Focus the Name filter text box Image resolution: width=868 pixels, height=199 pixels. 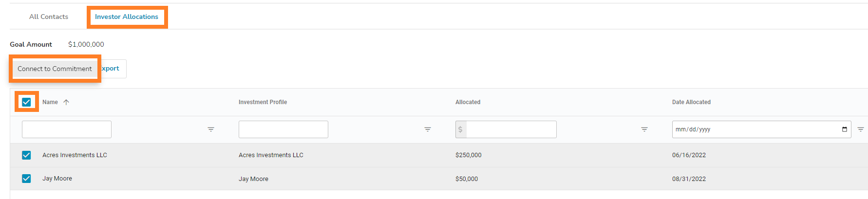67,129
